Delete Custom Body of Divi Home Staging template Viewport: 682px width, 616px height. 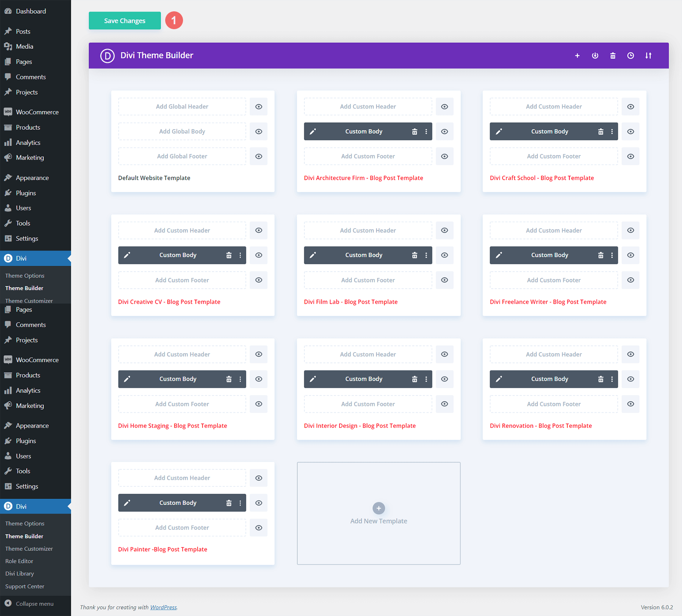click(229, 379)
